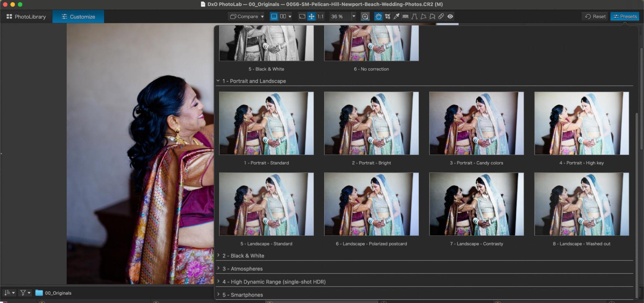Viewport: 644px width, 303px height.
Task: Switch to the PhotoLibrary tab
Action: pos(26,16)
